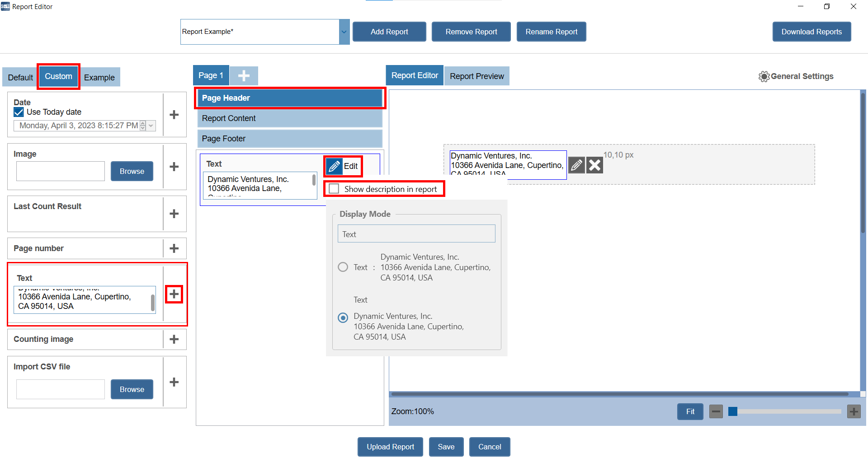Select the inline Text label display mode radio
Screen dimensions: 868x462
click(343, 267)
